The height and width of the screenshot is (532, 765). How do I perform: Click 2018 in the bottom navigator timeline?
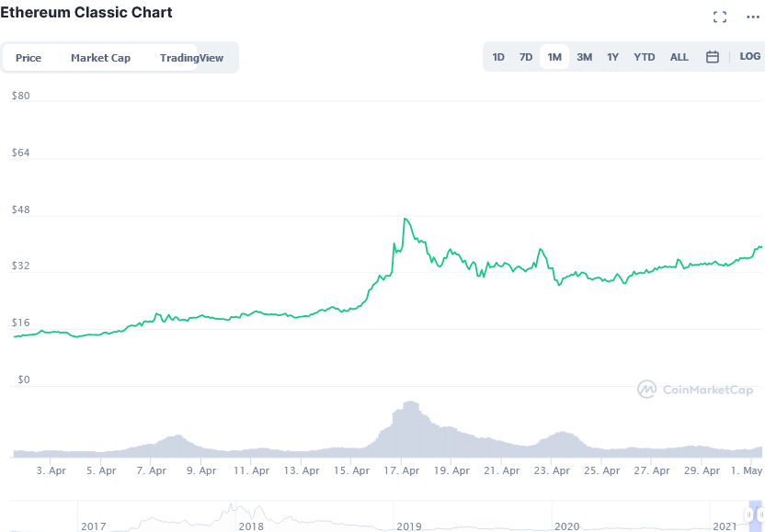(x=251, y=526)
